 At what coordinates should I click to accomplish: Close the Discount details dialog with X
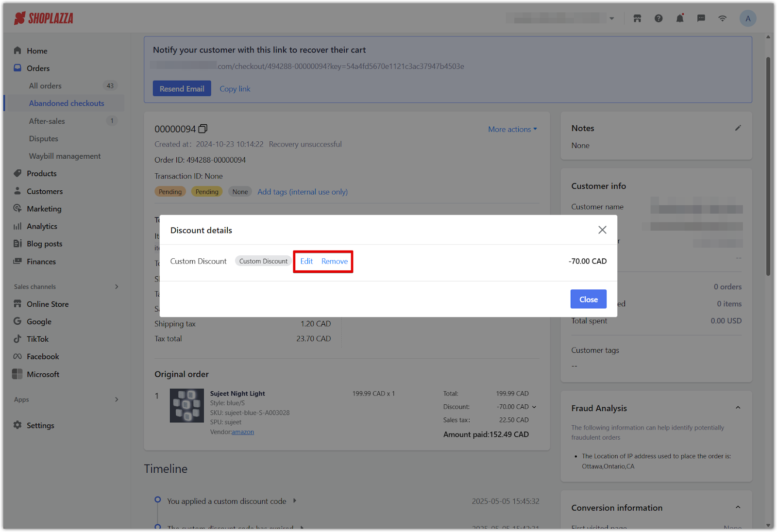602,230
